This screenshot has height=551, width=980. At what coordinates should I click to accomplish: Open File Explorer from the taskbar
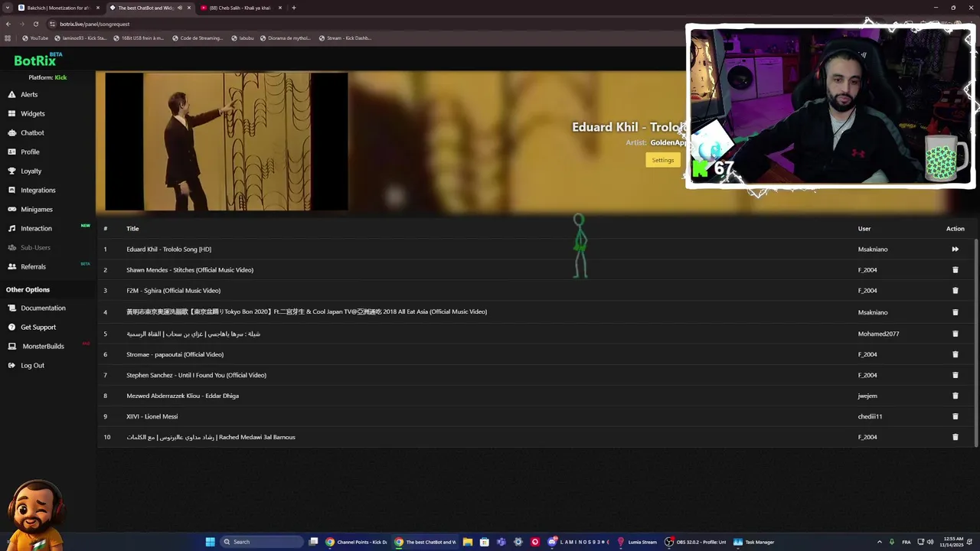pos(467,542)
